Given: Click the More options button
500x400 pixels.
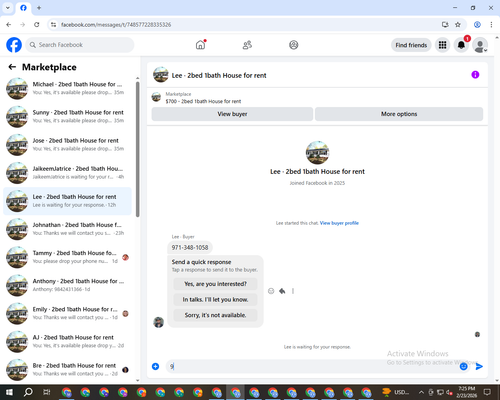Looking at the screenshot, I should tap(399, 114).
